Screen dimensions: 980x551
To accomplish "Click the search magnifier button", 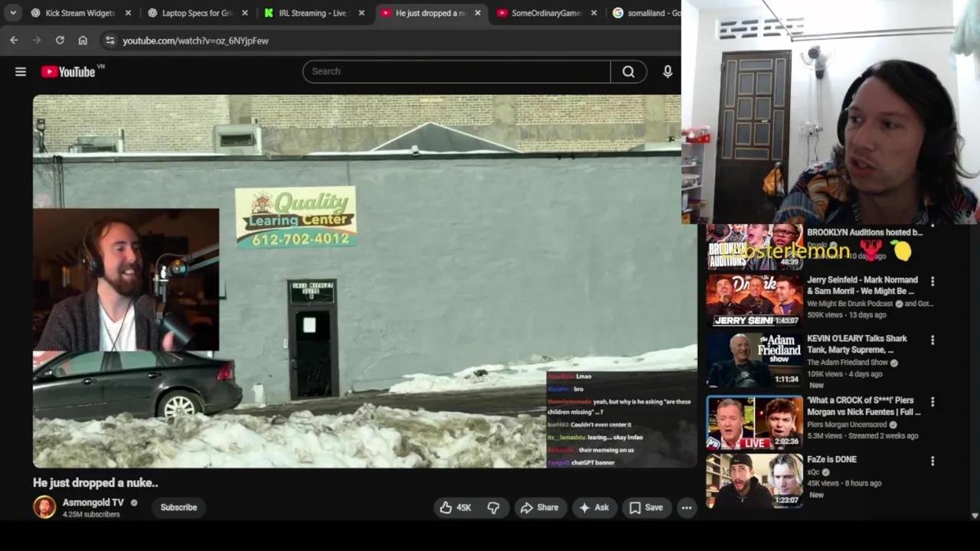I will pyautogui.click(x=629, y=72).
